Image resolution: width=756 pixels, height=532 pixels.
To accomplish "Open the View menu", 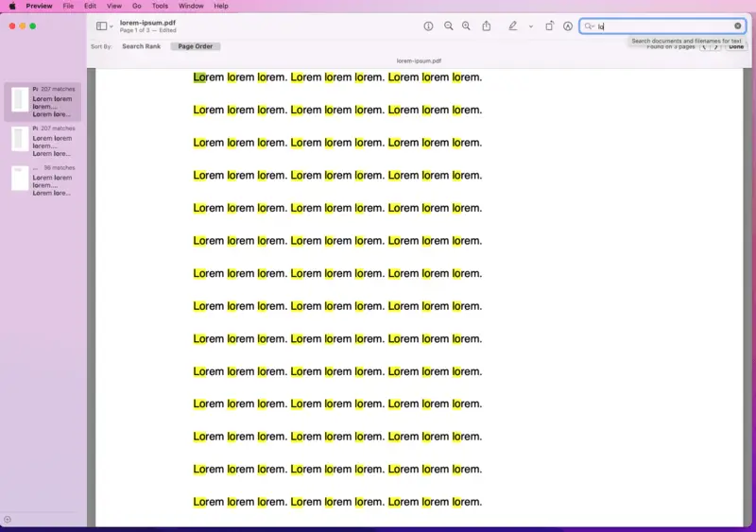I will pyautogui.click(x=113, y=6).
